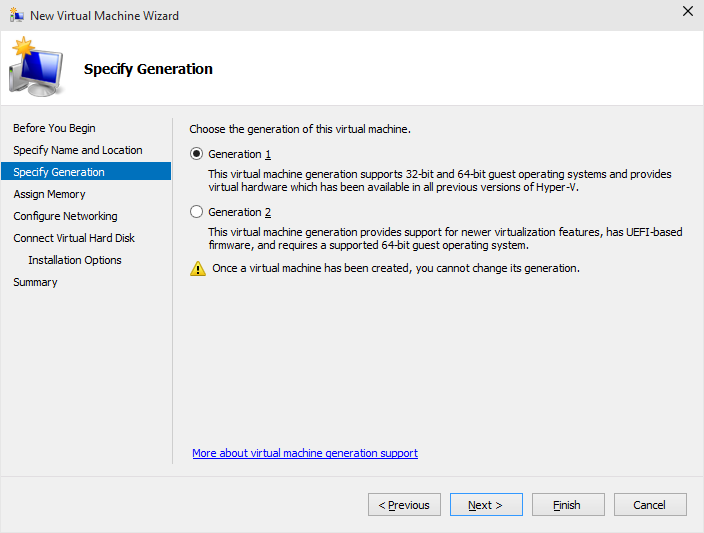
Task: Go to Before You Begin step
Action: 54,128
